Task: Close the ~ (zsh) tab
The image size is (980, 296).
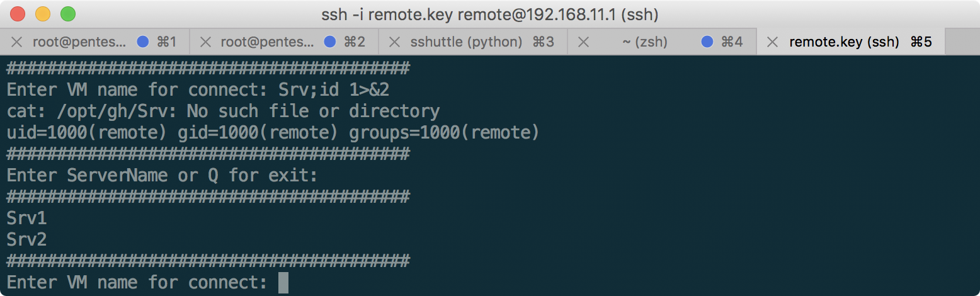Action: pyautogui.click(x=583, y=42)
